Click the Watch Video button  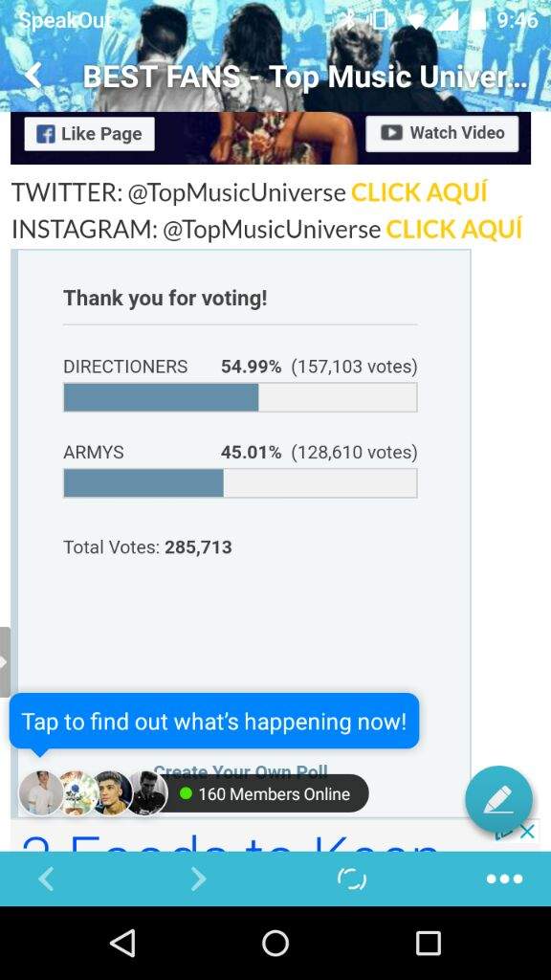[x=442, y=133]
